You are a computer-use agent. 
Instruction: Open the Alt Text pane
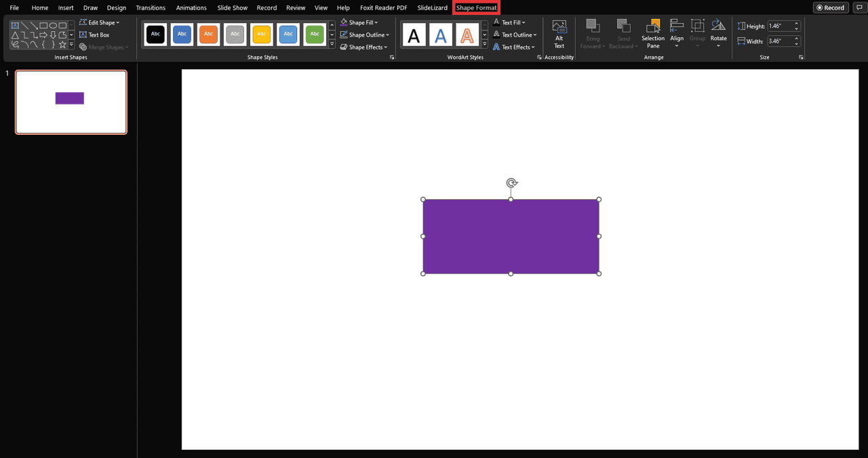(559, 34)
